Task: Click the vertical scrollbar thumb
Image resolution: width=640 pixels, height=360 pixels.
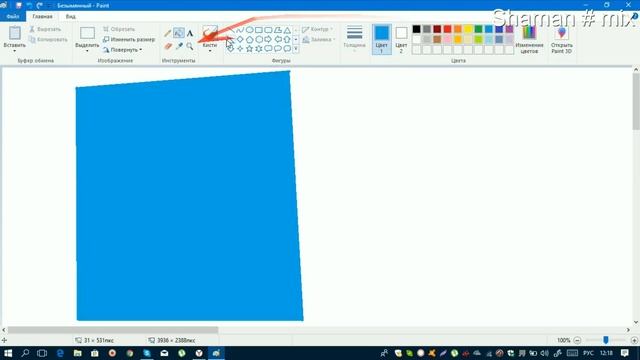Action: click(636, 102)
